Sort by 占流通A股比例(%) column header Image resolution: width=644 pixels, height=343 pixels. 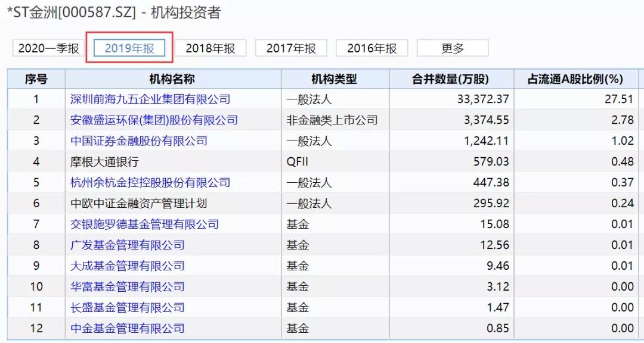[x=576, y=79]
